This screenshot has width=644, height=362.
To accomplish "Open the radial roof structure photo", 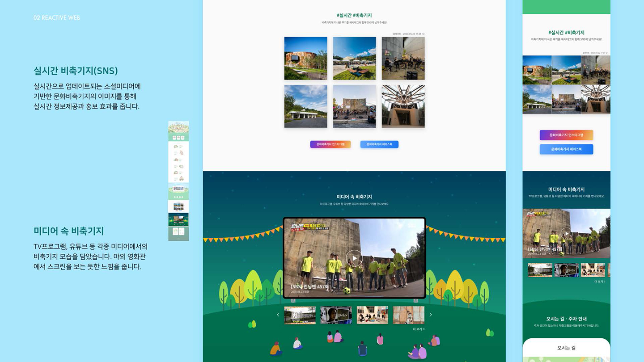I will (x=403, y=106).
